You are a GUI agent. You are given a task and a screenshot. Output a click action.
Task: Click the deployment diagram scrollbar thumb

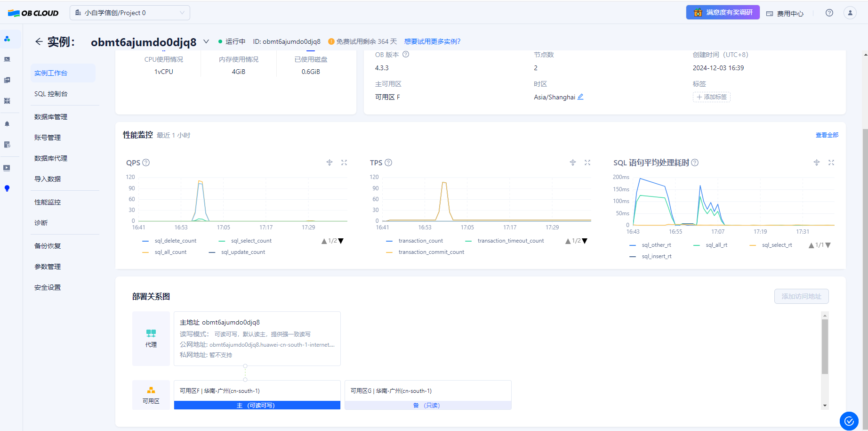[825, 346]
